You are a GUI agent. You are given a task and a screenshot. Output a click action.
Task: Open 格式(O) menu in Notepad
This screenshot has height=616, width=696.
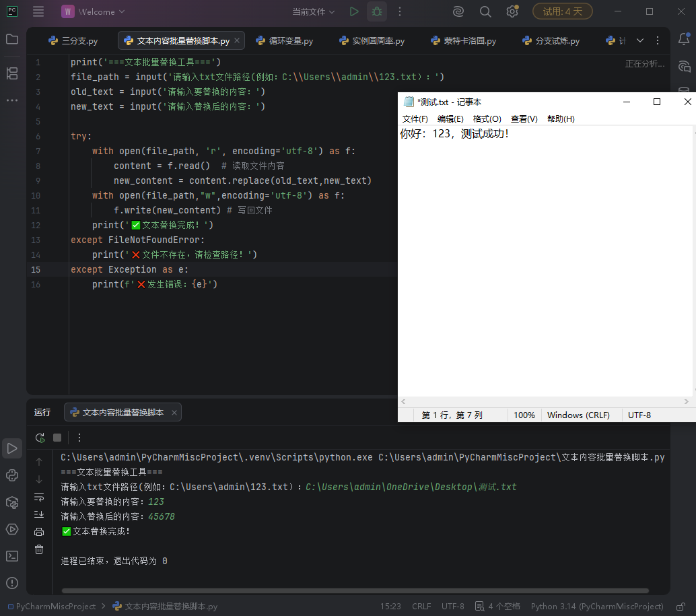(487, 119)
